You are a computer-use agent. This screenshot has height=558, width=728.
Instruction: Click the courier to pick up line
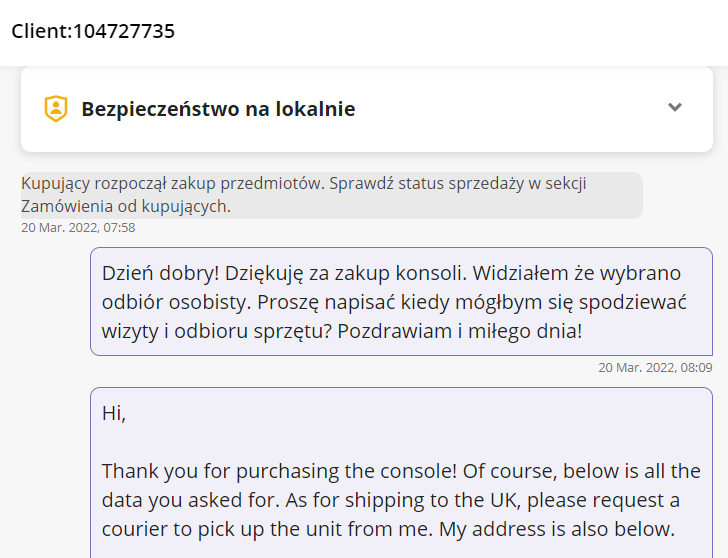tap(388, 529)
